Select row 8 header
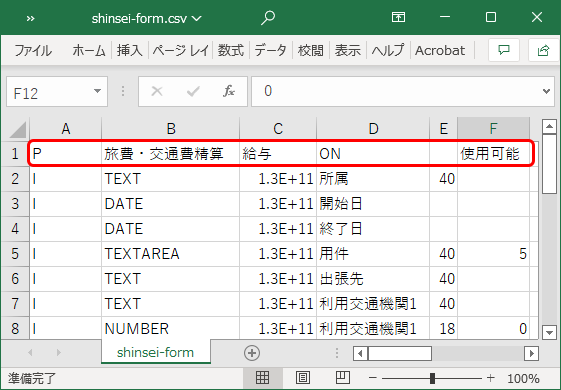 (15, 329)
